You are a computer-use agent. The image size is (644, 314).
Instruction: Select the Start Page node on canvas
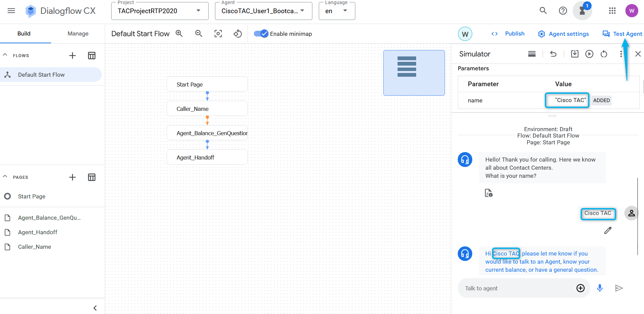coord(207,84)
